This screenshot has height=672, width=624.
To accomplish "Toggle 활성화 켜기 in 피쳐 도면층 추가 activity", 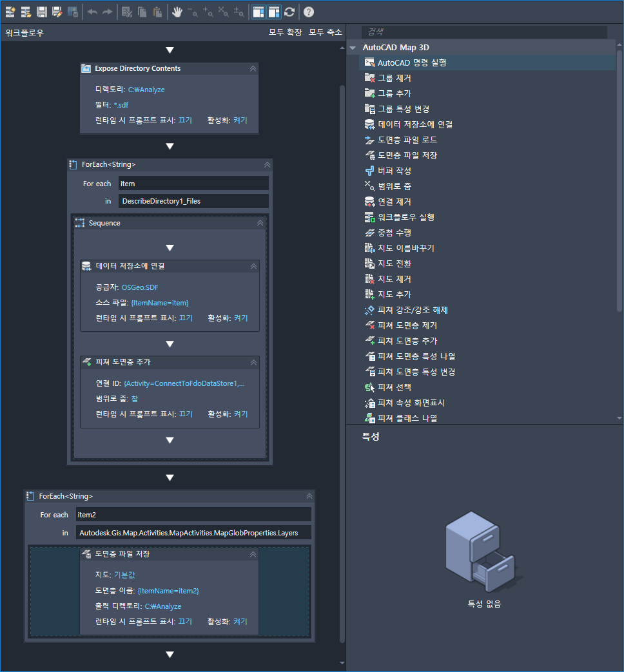I will tap(240, 414).
